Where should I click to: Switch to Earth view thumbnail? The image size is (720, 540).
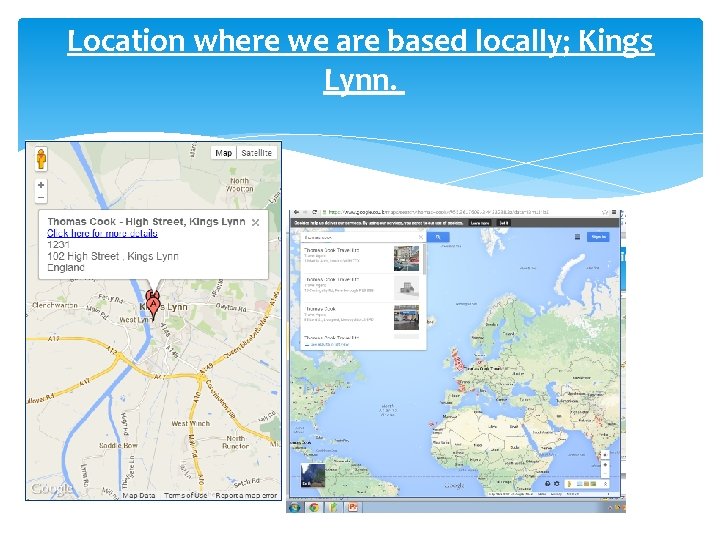tap(313, 475)
